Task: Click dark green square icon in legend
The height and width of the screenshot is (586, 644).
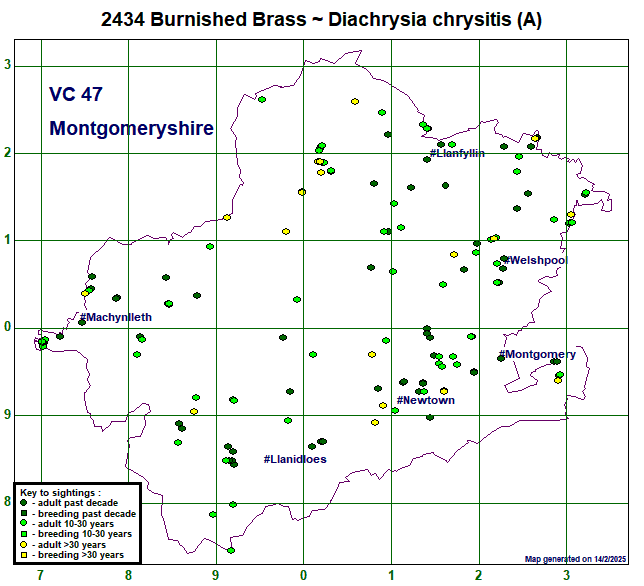Action: pyautogui.click(x=24, y=513)
